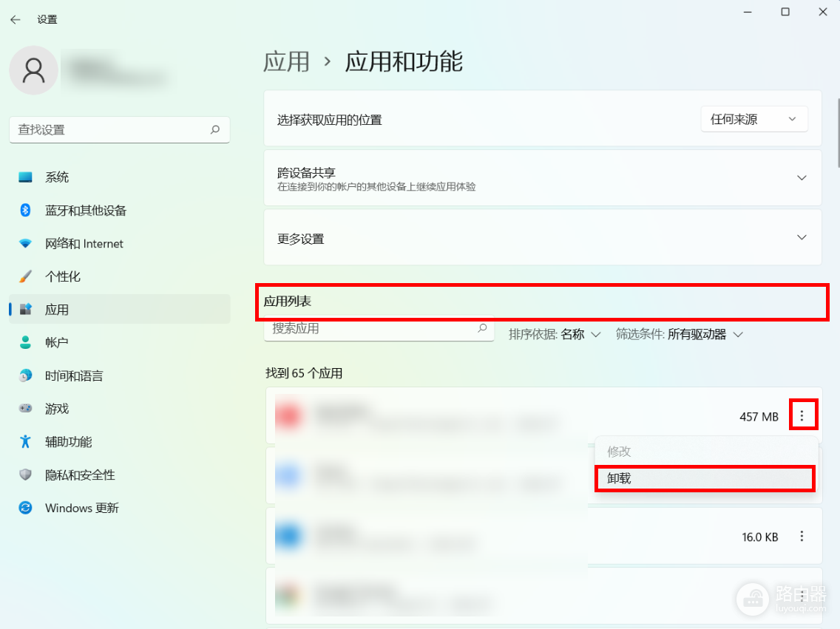Expand the 跨设备共享 section
The width and height of the screenshot is (840, 629).
[x=543, y=177]
